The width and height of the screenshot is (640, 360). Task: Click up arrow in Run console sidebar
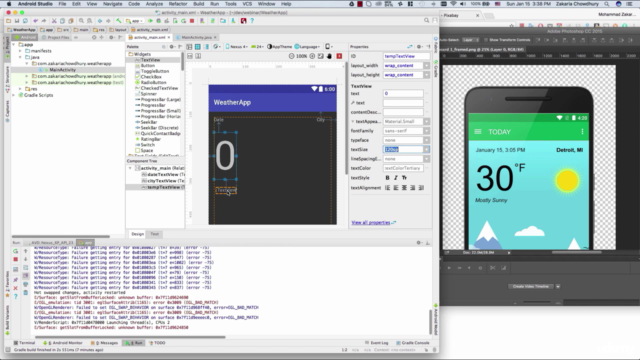tap(25, 251)
